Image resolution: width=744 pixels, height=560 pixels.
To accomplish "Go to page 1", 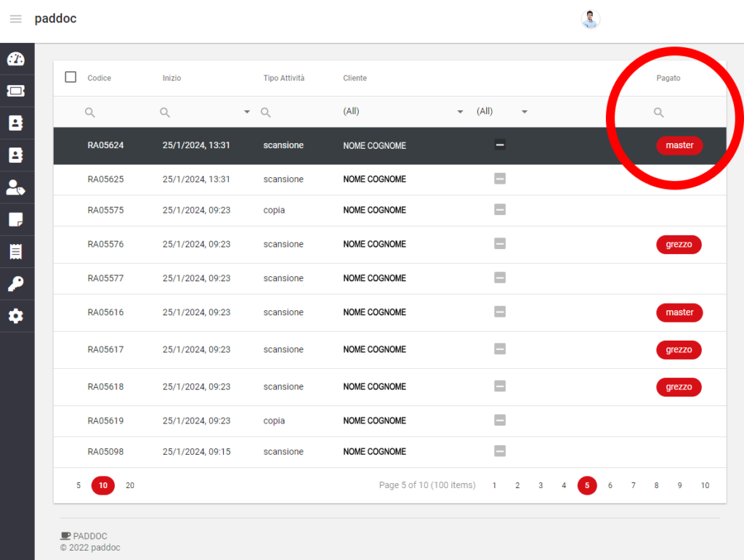I will click(x=494, y=486).
